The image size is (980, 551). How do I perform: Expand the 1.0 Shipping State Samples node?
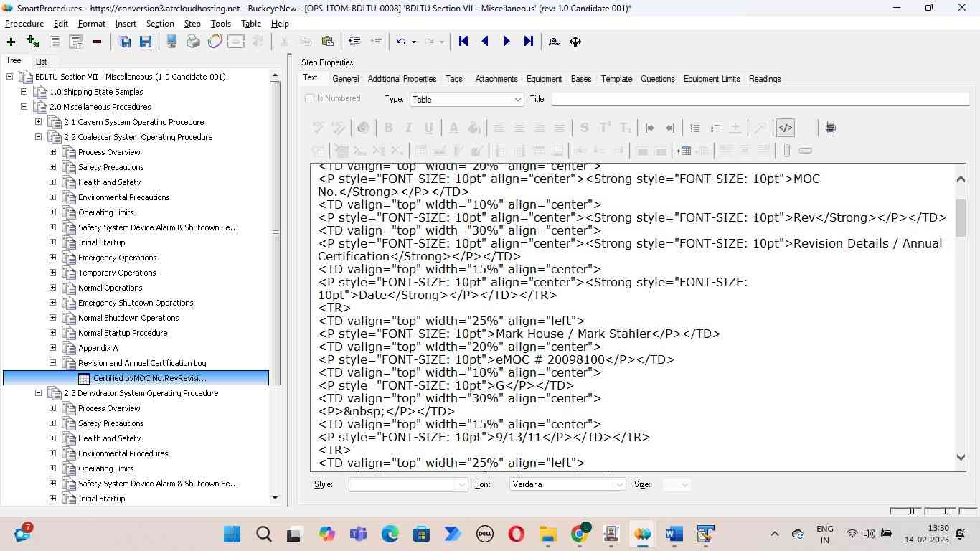click(x=24, y=92)
